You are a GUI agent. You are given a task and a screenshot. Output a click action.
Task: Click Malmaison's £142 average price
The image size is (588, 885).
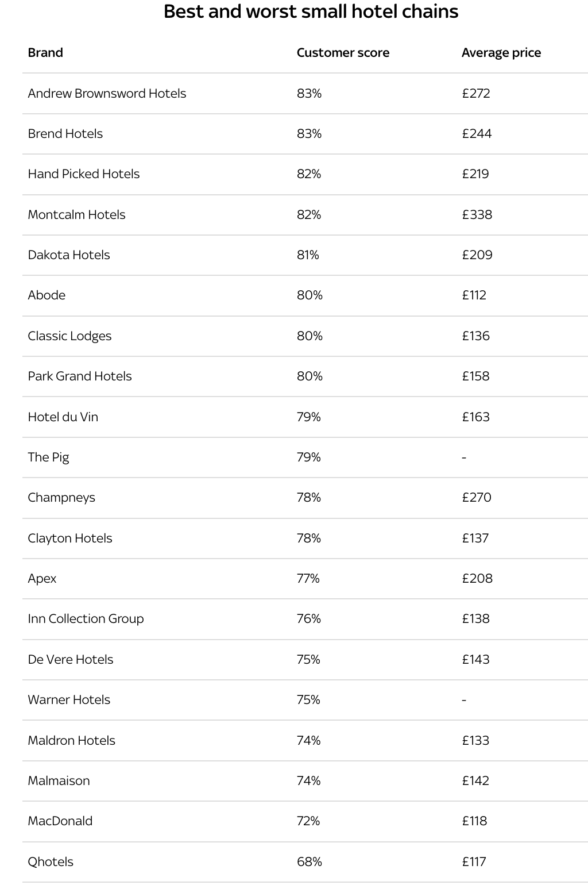[475, 781]
